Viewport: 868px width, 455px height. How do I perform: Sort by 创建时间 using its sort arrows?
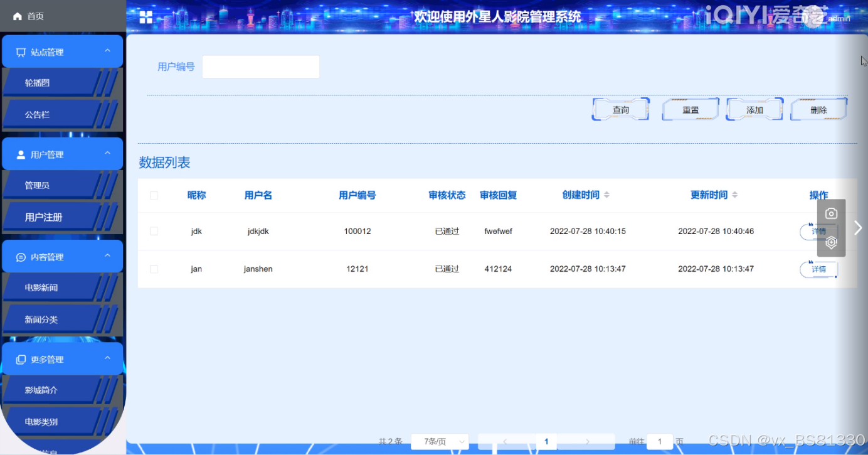(606, 195)
